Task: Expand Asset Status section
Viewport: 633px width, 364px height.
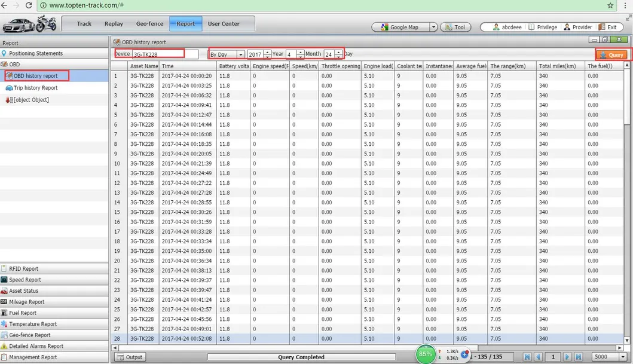Action: click(x=54, y=290)
